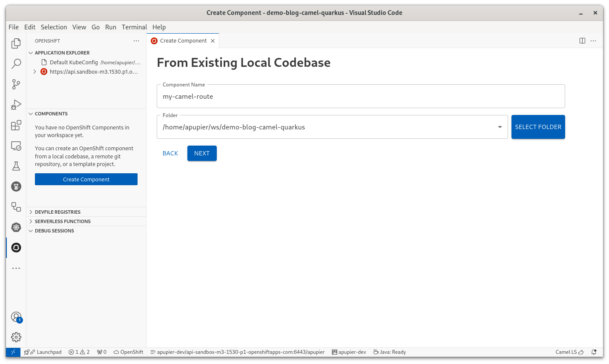Select the OpenShift icon in the activity bar
Viewport: 609px width, 364px height.
[x=16, y=247]
